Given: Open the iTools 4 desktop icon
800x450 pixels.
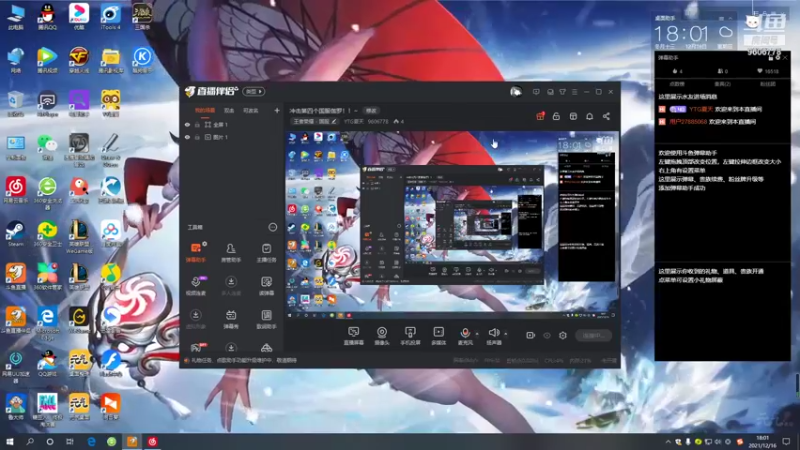Looking at the screenshot, I should tap(111, 17).
